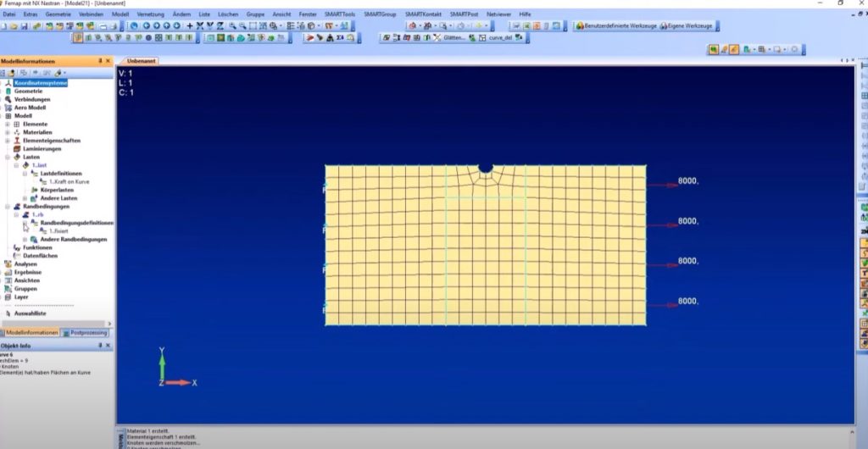Screen dimensions: 868x449
Task: Expand the Elemente tree node
Action: click(x=8, y=125)
